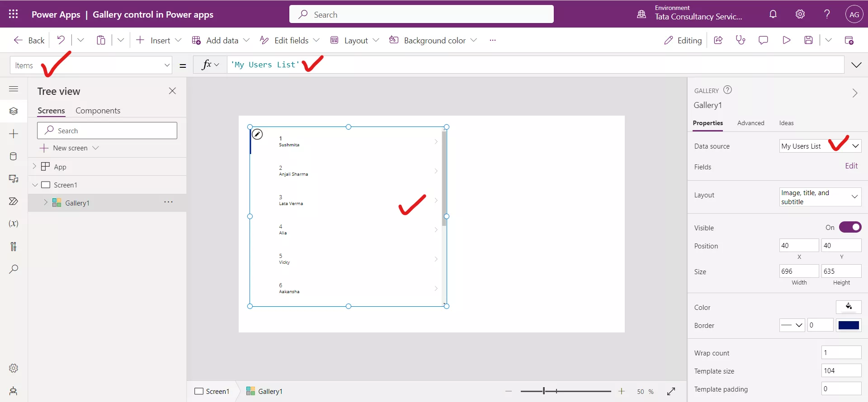868x402 pixels.
Task: Open Tree view layers icon
Action: (14, 111)
